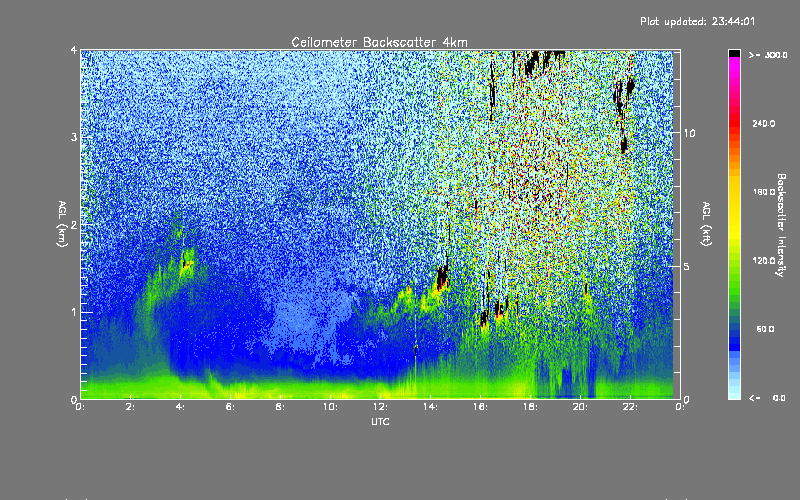
Task: Click the black cloud return near 14:30 UTC
Action: (x=442, y=278)
